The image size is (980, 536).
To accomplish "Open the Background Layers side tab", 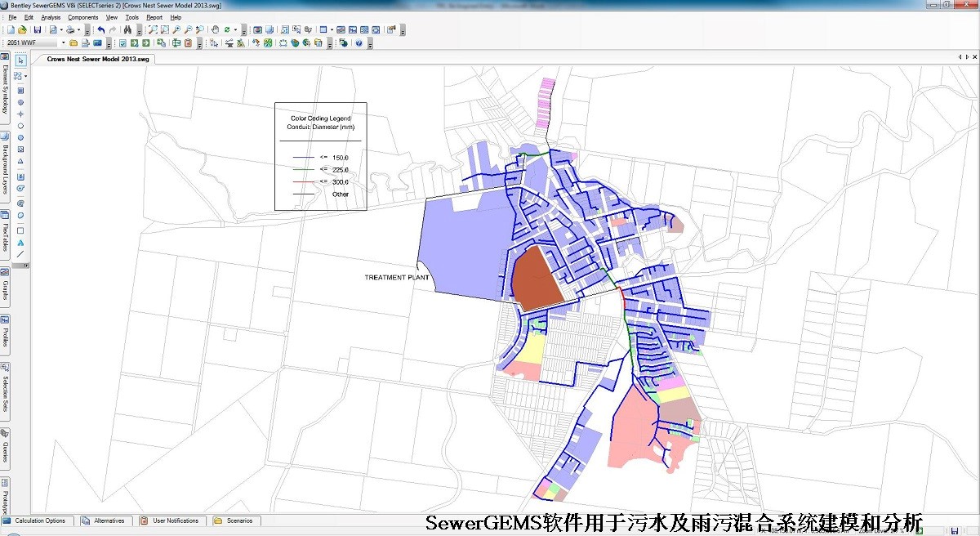I will click(x=4, y=166).
